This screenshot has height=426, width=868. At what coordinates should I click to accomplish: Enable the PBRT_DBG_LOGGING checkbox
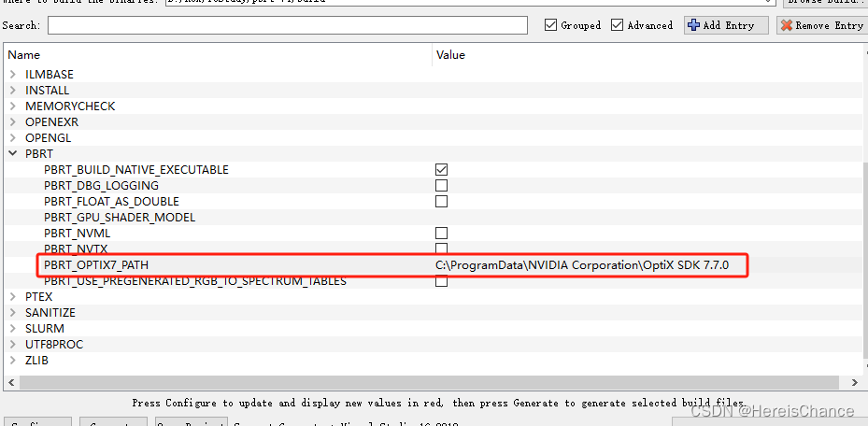(x=441, y=185)
